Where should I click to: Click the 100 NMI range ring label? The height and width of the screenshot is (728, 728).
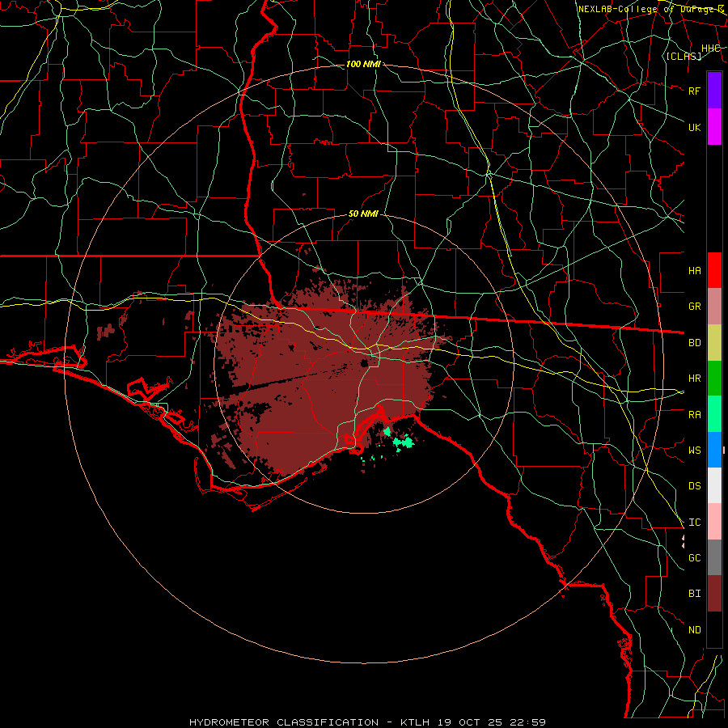(x=363, y=64)
